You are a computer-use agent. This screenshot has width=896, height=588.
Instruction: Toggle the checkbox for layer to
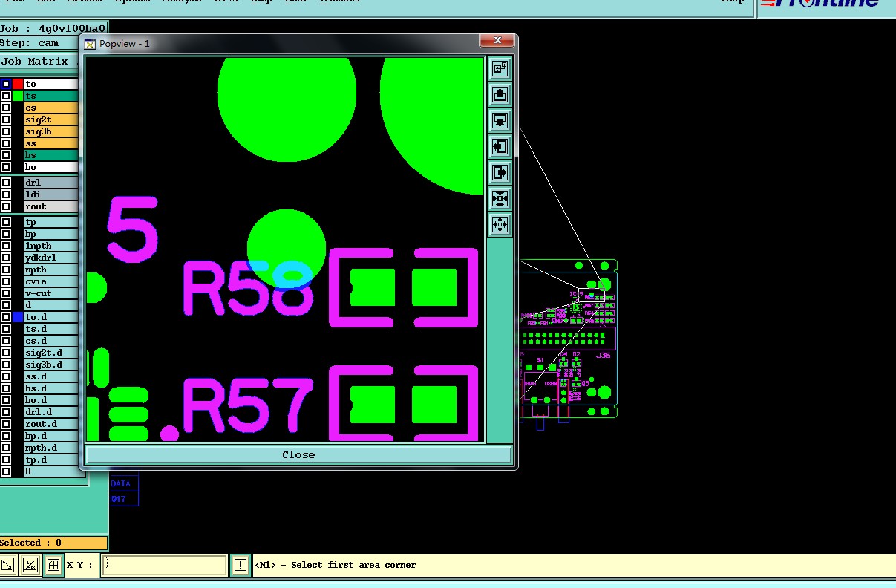click(6, 84)
